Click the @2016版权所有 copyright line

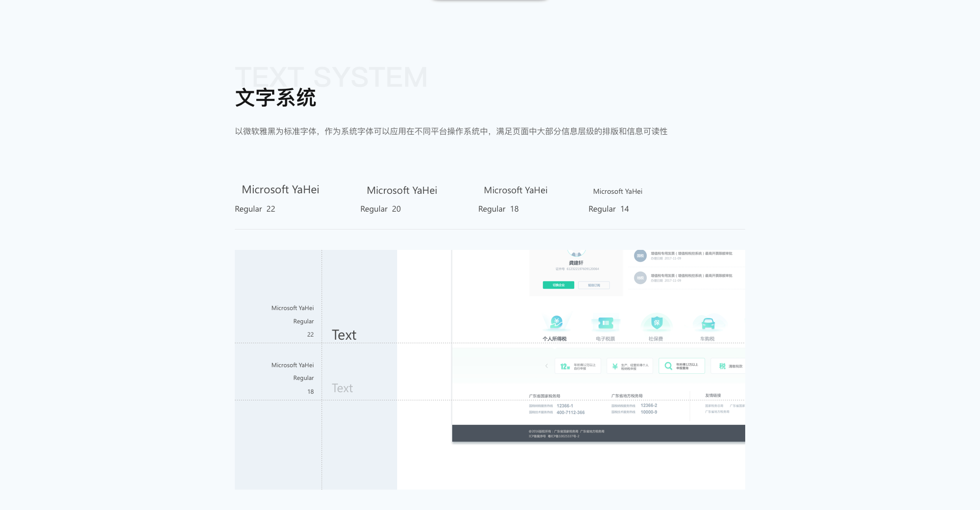(567, 431)
